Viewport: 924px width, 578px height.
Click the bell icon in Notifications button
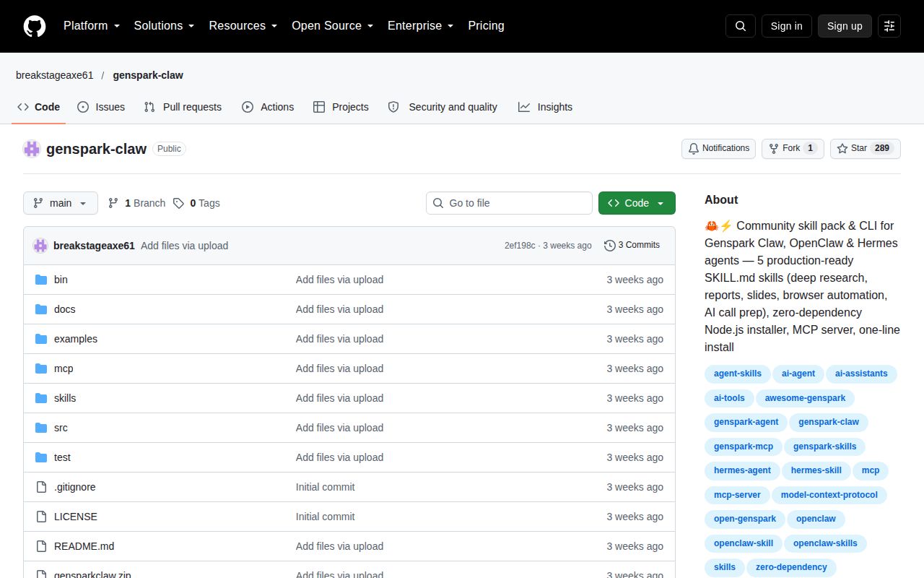(x=694, y=148)
